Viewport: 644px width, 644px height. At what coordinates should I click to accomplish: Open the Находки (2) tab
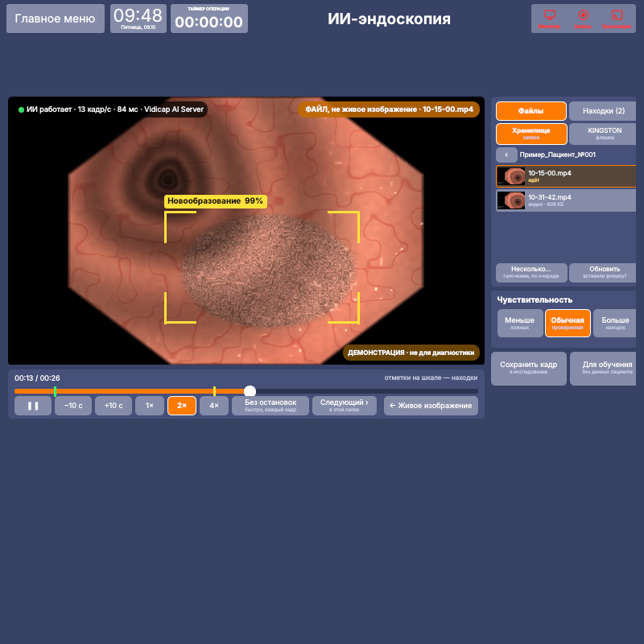603,111
